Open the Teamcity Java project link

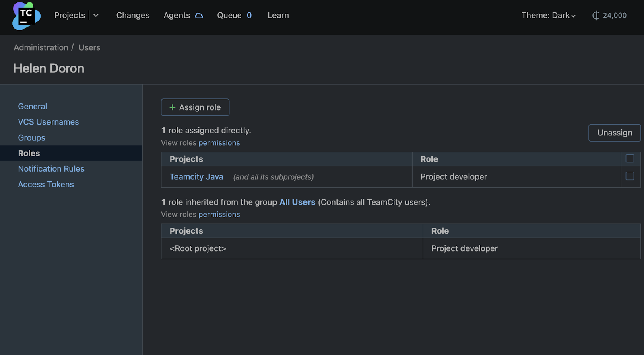pyautogui.click(x=196, y=177)
